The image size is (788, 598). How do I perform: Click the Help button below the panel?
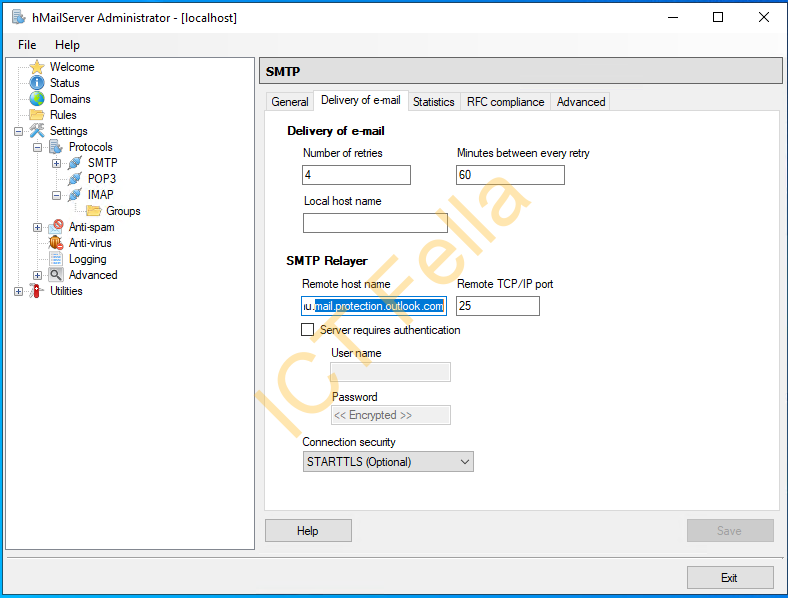[x=308, y=531]
